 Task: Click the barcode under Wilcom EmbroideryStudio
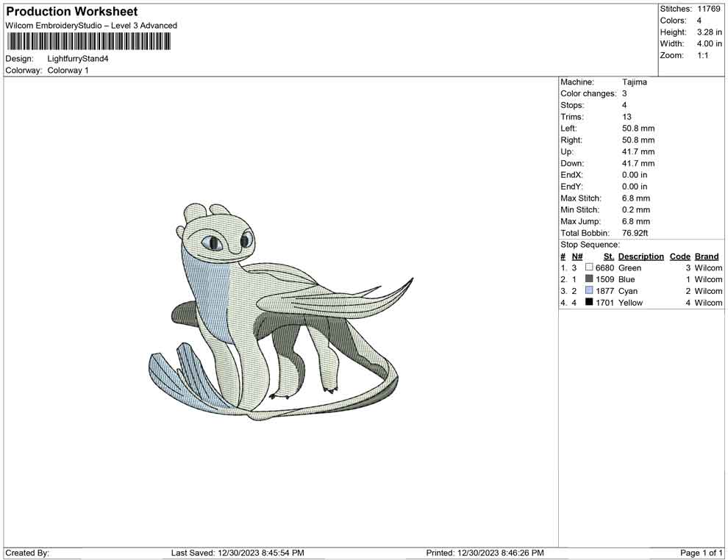pos(88,42)
